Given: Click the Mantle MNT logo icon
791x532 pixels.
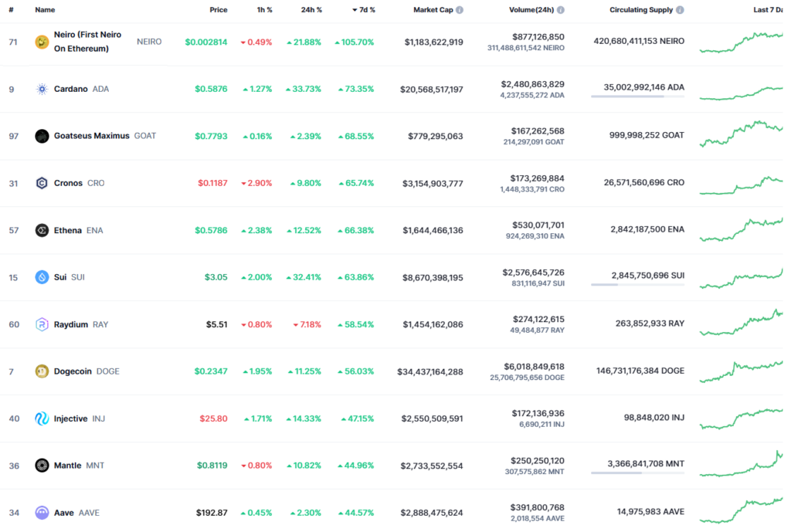Looking at the screenshot, I should tap(42, 466).
